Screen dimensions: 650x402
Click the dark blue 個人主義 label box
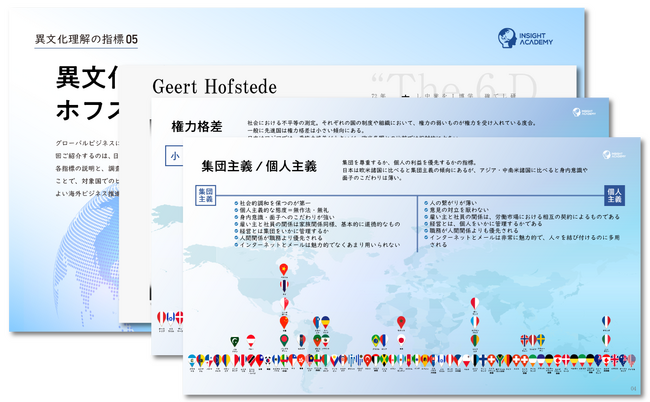pos(614,196)
